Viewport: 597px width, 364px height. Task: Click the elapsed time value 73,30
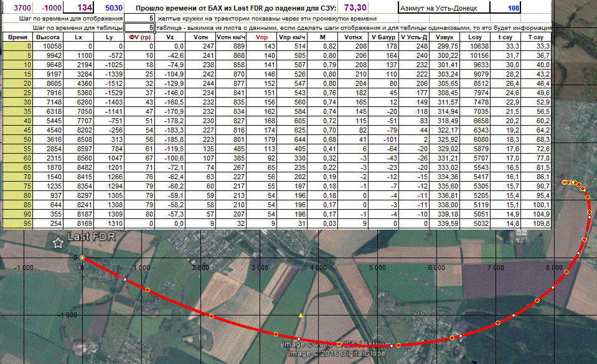(x=352, y=7)
